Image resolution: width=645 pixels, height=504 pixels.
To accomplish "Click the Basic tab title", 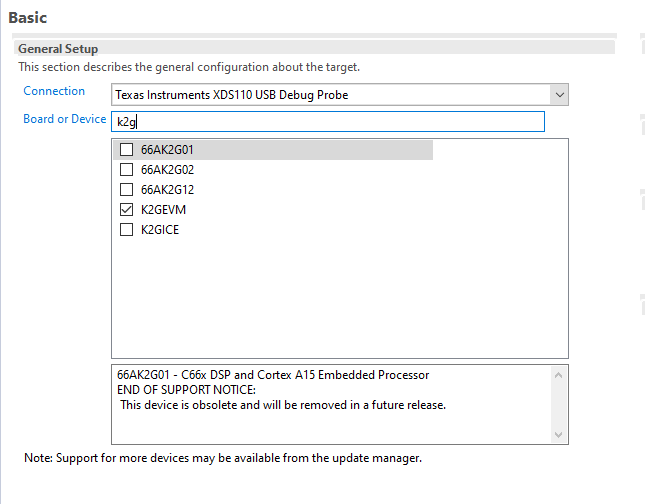I will (27, 17).
